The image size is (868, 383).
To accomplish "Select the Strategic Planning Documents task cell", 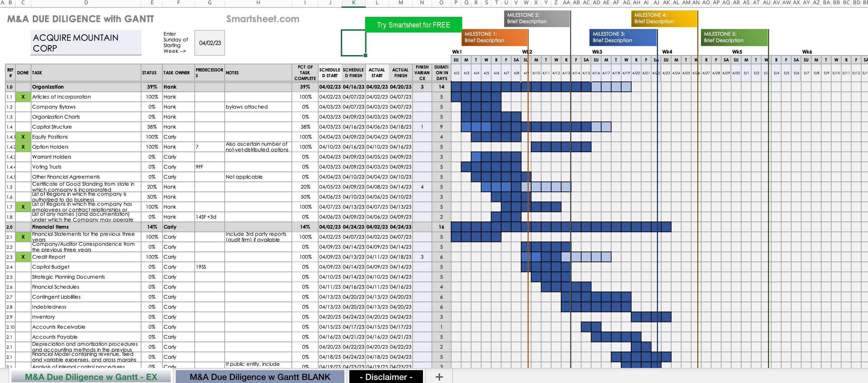I will [86, 277].
